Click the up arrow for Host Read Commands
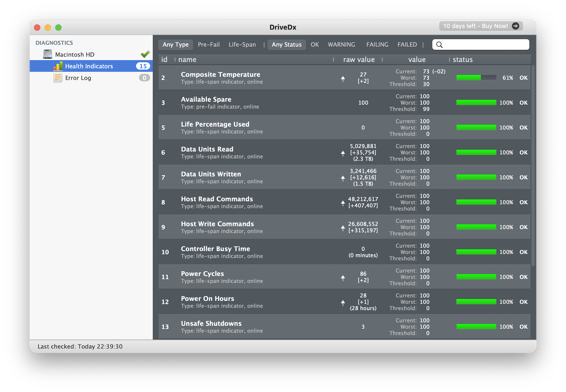Viewport: 566px width, 392px height. click(343, 203)
